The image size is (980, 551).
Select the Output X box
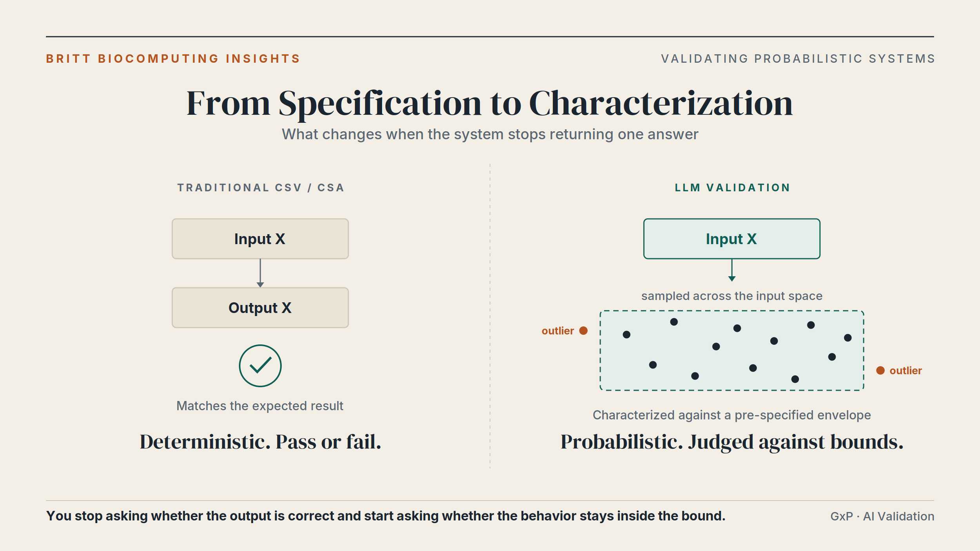[x=260, y=308]
